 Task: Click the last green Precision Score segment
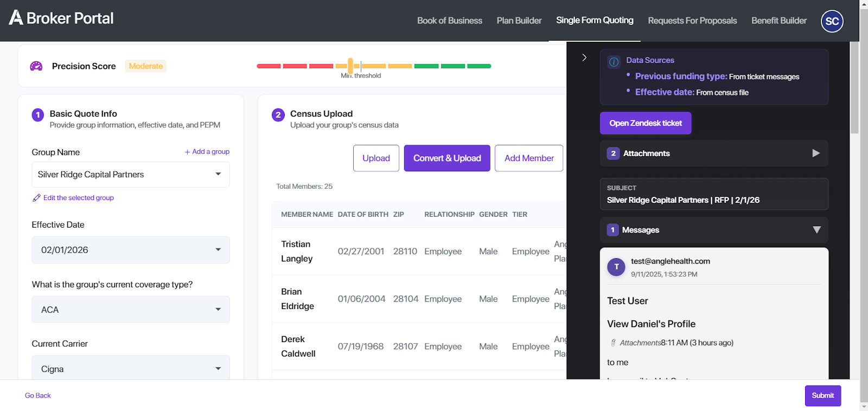(x=479, y=66)
